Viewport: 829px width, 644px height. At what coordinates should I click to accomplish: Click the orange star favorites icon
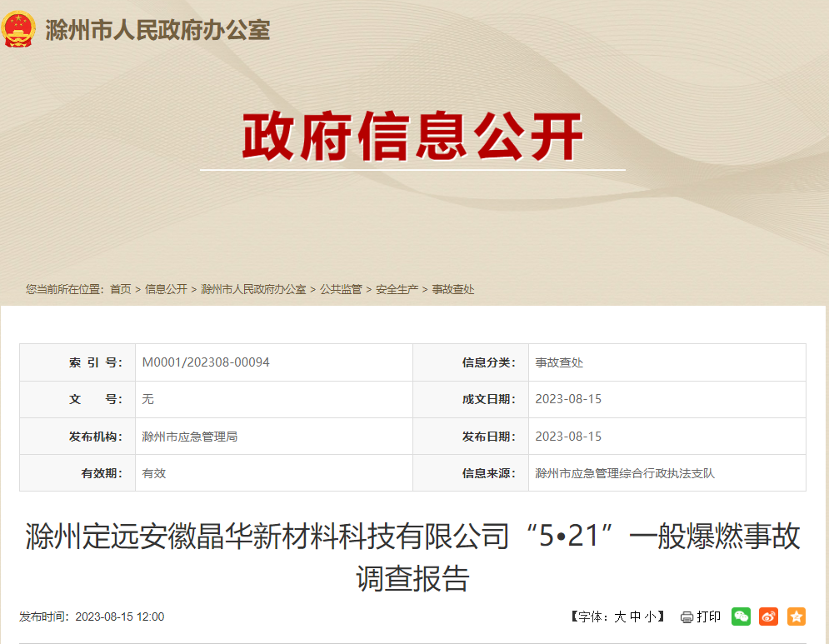point(797,617)
